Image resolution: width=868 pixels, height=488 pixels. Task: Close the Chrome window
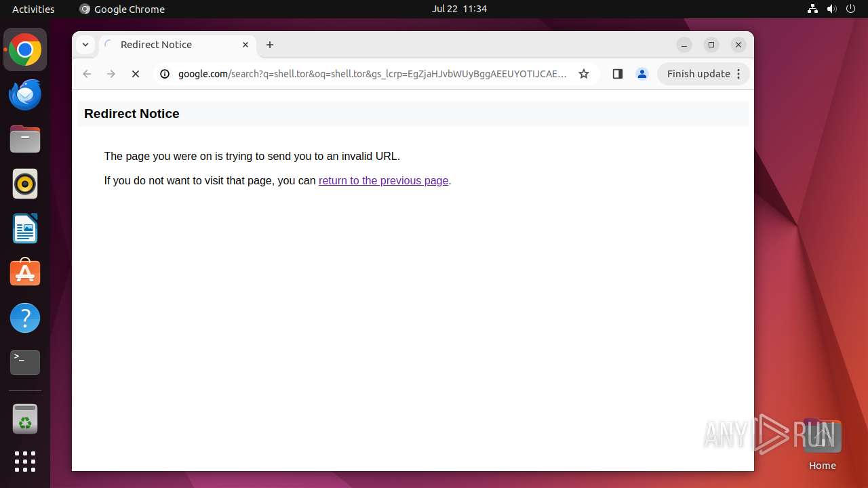(738, 45)
